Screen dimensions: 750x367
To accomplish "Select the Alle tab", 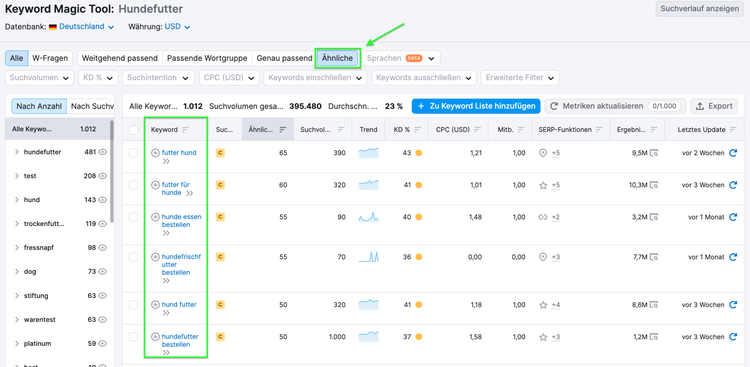I will (17, 58).
